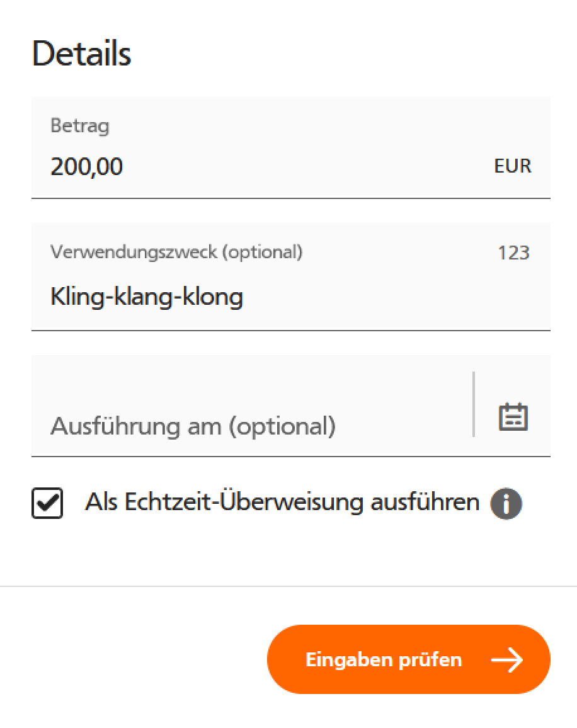Click the vertical divider beside the calendar icon
The height and width of the screenshot is (728, 577).
click(474, 404)
